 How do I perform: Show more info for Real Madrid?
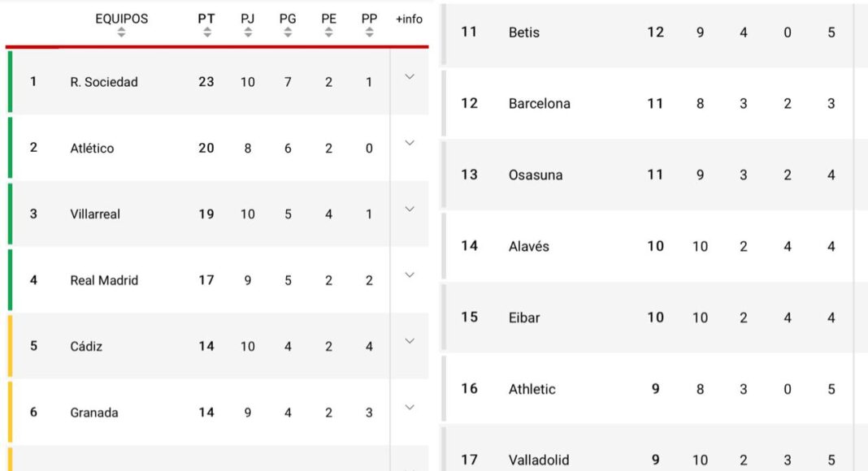pyautogui.click(x=410, y=275)
